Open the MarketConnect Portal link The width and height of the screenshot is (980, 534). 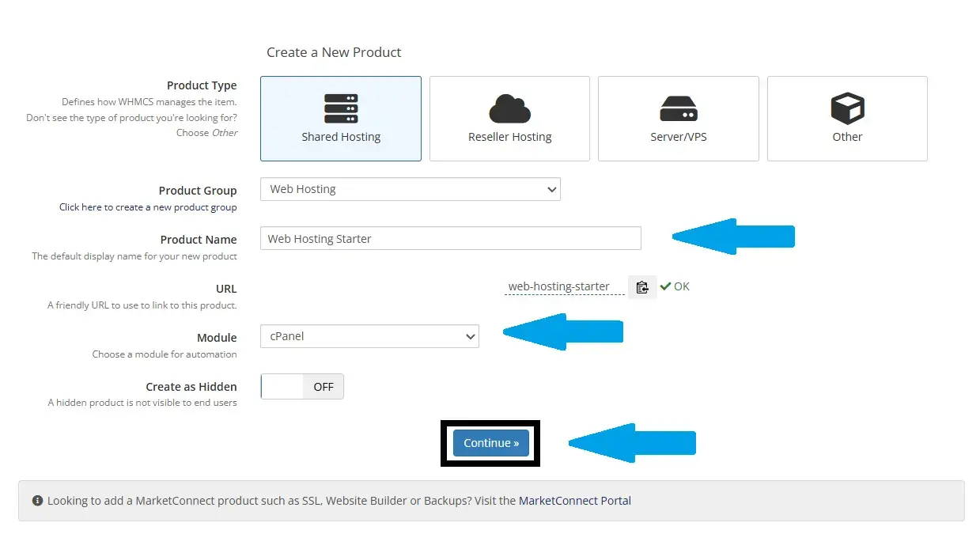point(574,501)
